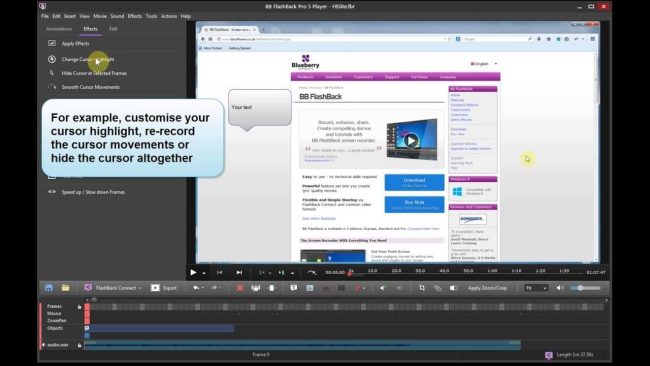This screenshot has width=650, height=366.
Task: Click the Hide Cursor at Selected Frames icon
Action: pos(52,73)
